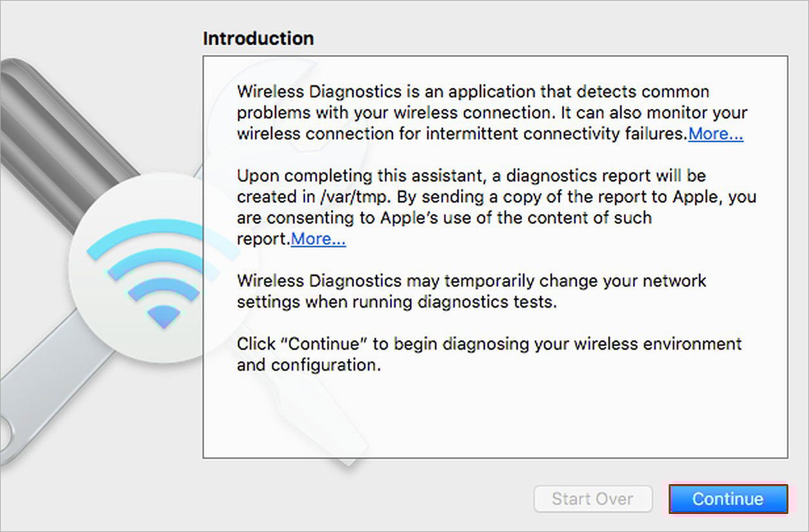Click the dark gray wrench handle graphic
Viewport: 809px width, 532px height.
click(71, 136)
